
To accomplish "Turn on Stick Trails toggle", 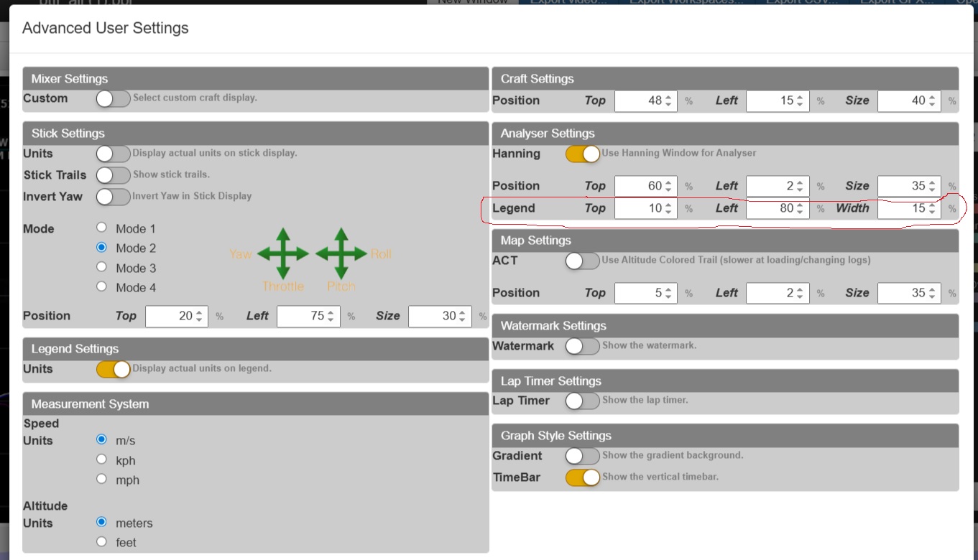I will (113, 174).
